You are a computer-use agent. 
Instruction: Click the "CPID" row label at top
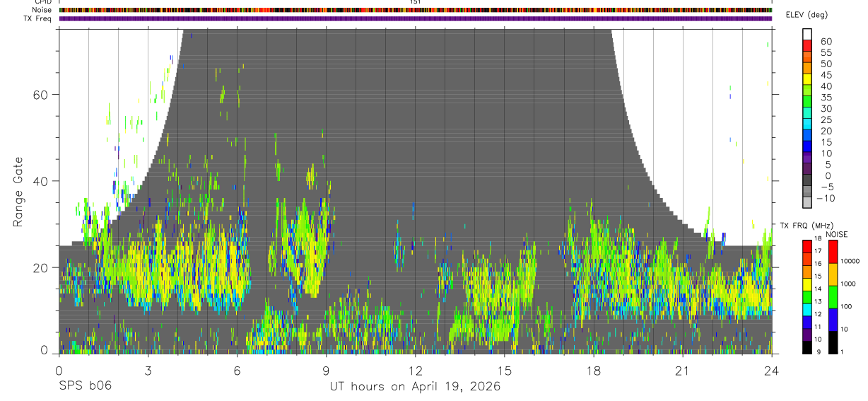pyautogui.click(x=43, y=2)
